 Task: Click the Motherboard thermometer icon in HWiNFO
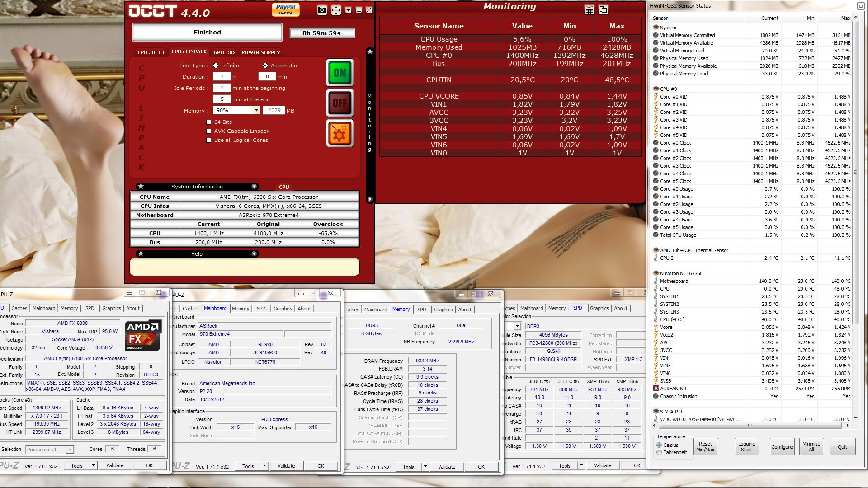tap(656, 281)
